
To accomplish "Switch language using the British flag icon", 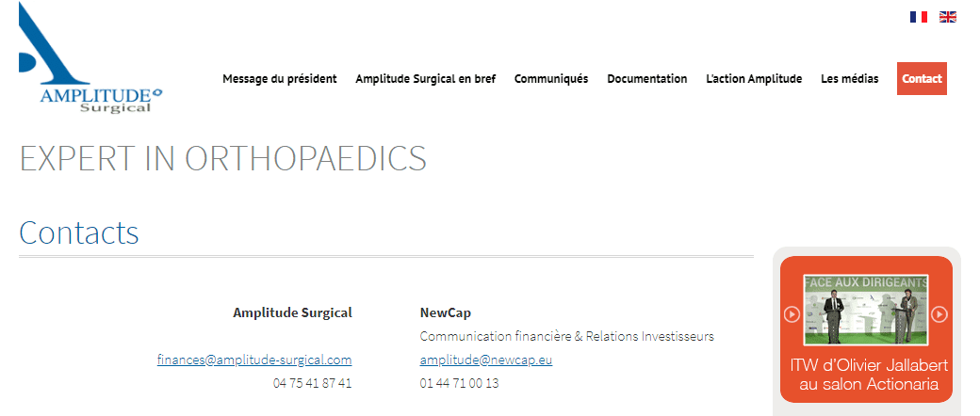I will (x=948, y=17).
